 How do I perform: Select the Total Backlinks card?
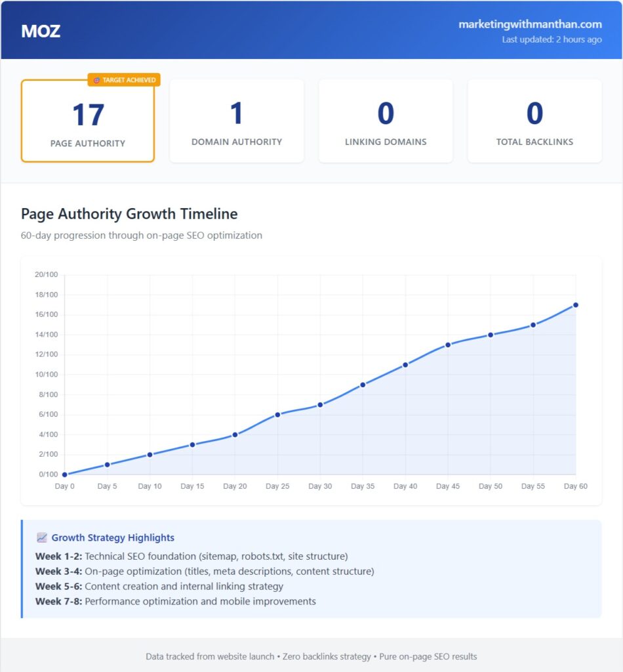click(x=534, y=121)
